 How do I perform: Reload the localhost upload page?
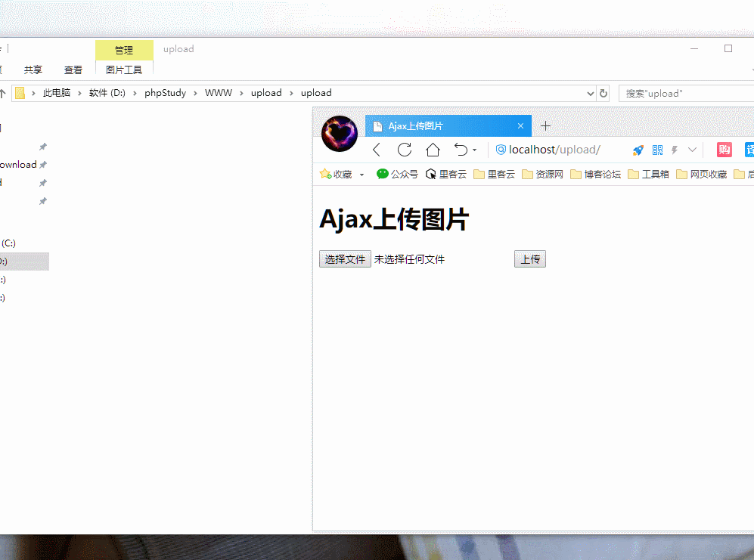pos(405,150)
